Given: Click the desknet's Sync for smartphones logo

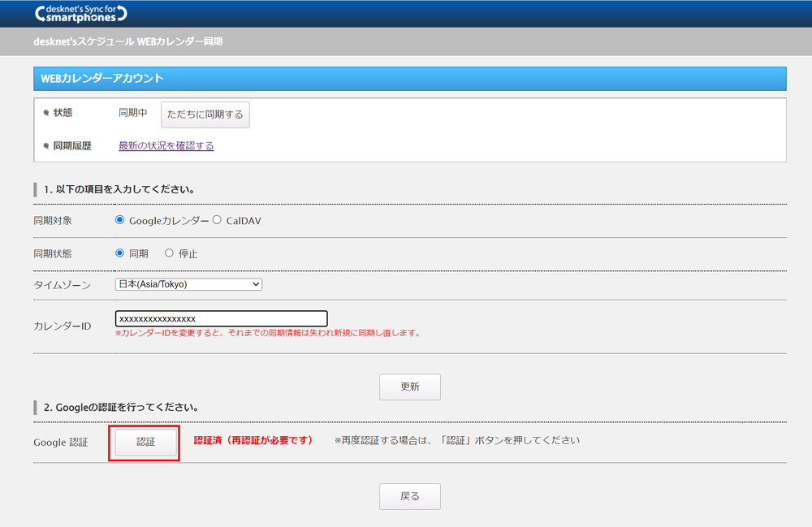Looking at the screenshot, I should click(80, 14).
